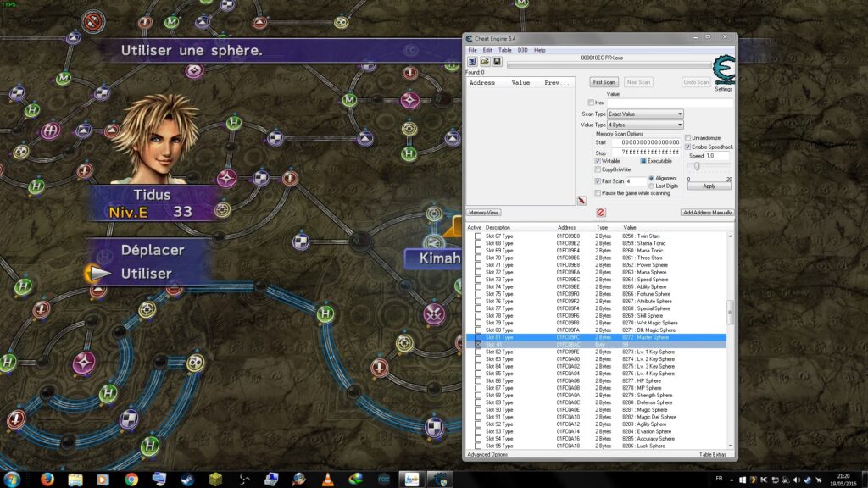868x488 pixels.
Task: Open Steam icon on the taskbar
Action: point(187,480)
